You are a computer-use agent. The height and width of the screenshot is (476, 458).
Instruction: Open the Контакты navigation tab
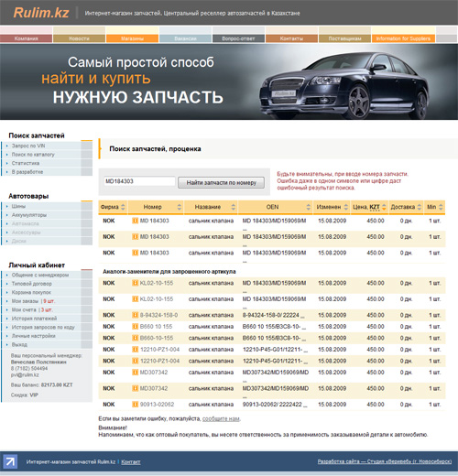pos(291,38)
